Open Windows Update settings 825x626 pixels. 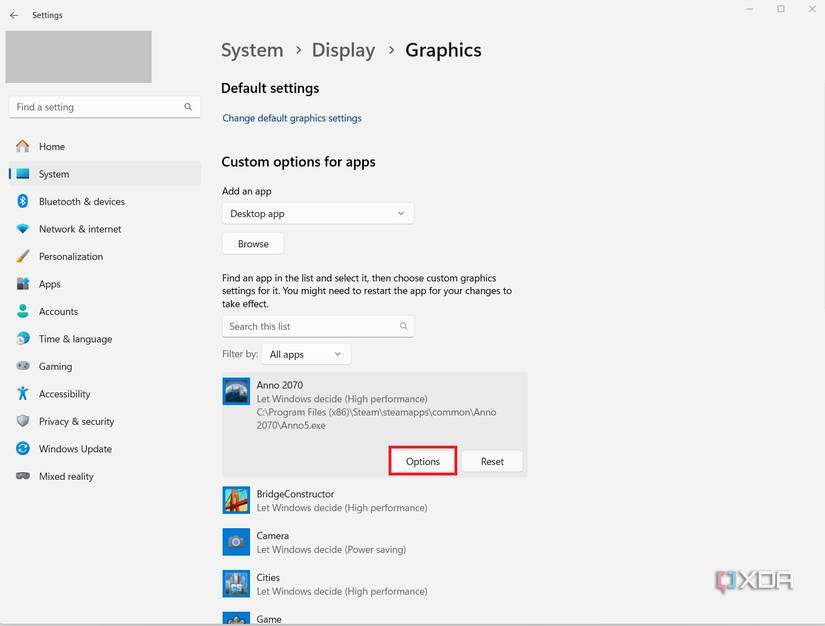(x=105, y=448)
